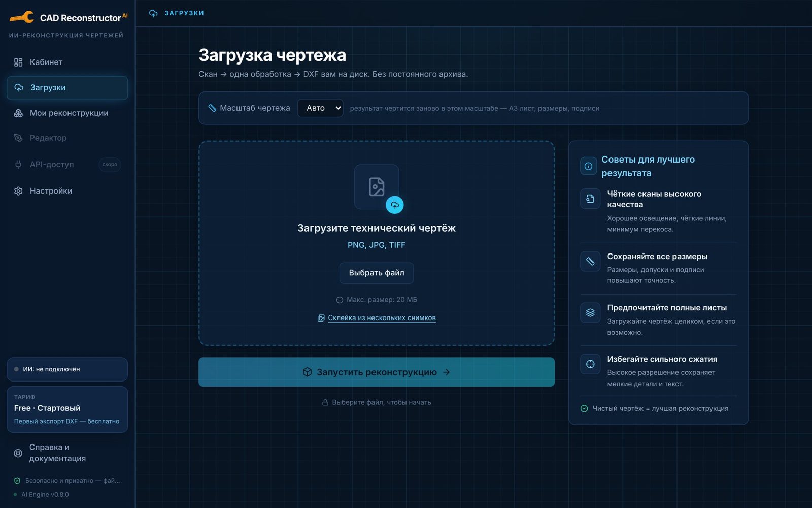
Task: Click the ruler icon for Сохраняйте все размеры
Action: click(x=590, y=261)
